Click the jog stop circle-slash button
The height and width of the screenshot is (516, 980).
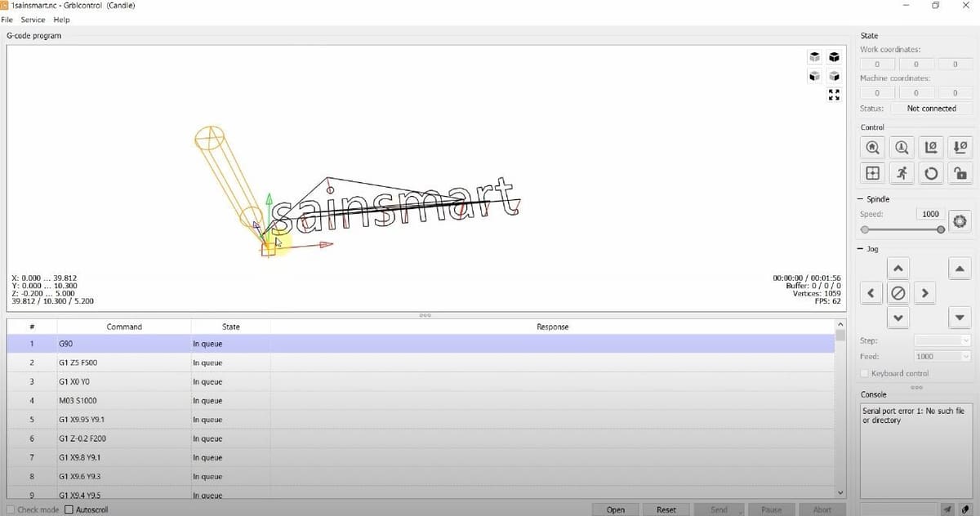[x=898, y=292]
